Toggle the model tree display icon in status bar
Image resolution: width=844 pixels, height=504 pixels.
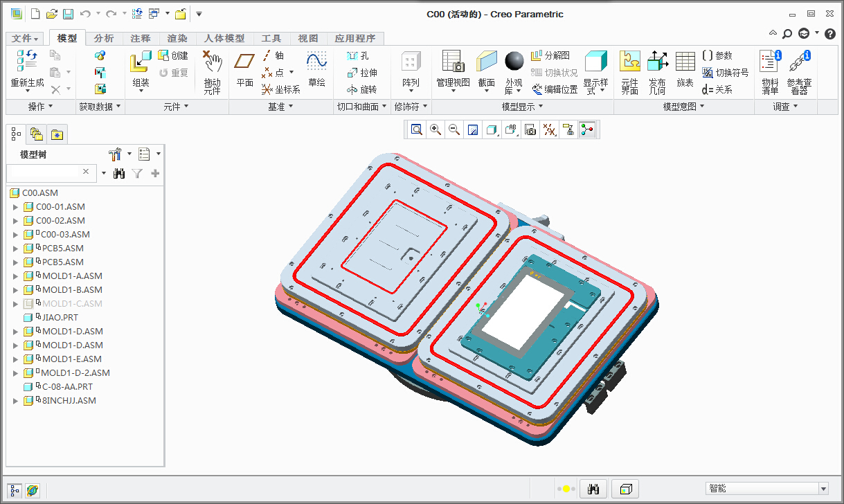15,490
